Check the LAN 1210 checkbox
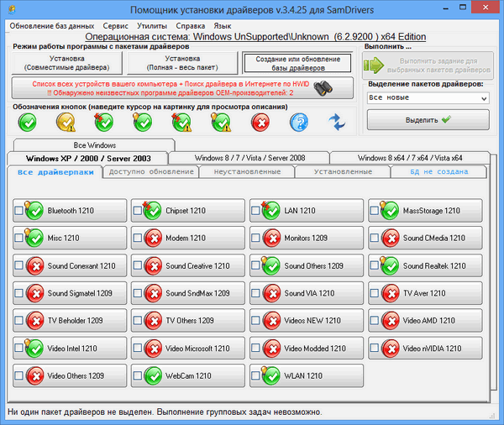Viewport: 504px width, 425px height. tap(255, 211)
